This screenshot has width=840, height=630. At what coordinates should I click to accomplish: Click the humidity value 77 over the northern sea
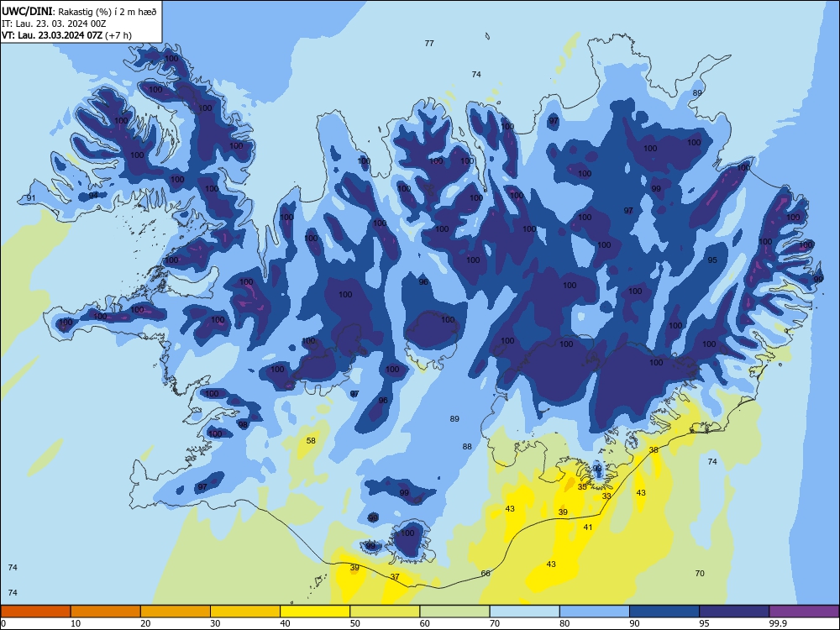(429, 44)
